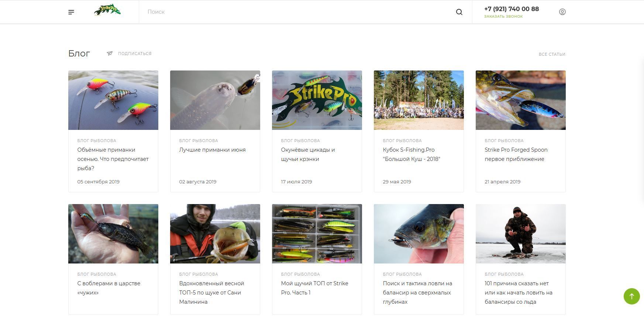Open the article Лучшие приманки июня
Image resolution: width=644 pixels, height=324 pixels.
tap(212, 150)
